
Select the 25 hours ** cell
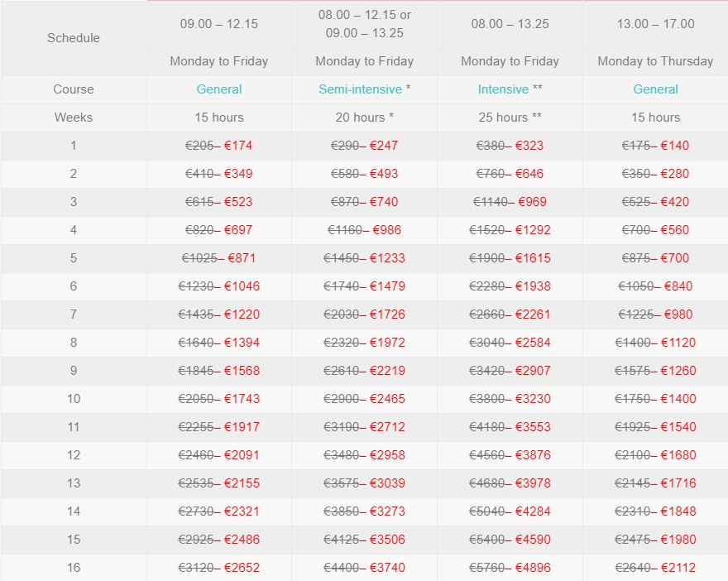(x=510, y=118)
